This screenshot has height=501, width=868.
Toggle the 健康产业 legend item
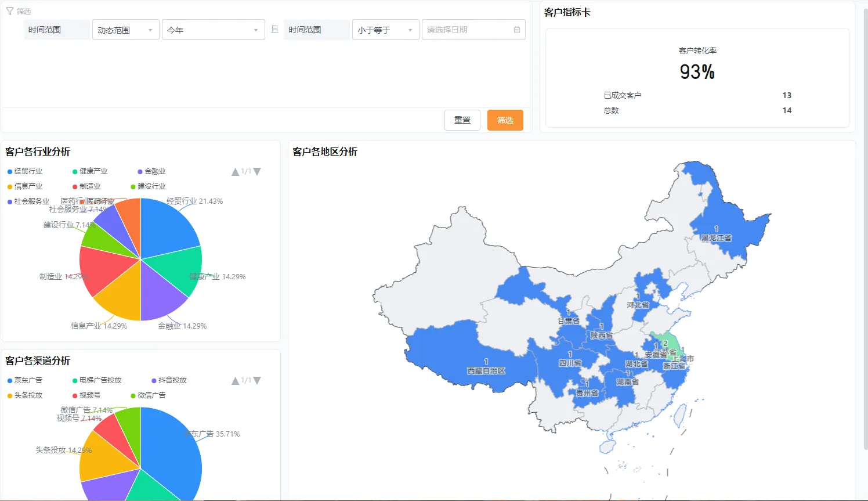(95, 171)
